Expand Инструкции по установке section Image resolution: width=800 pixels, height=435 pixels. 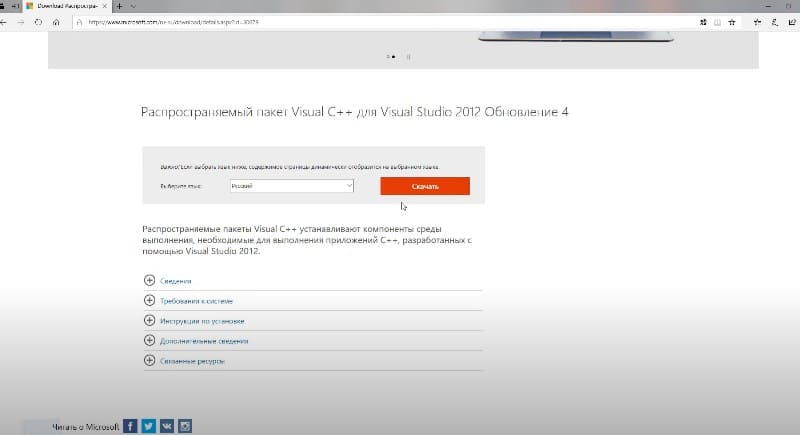tap(149, 320)
